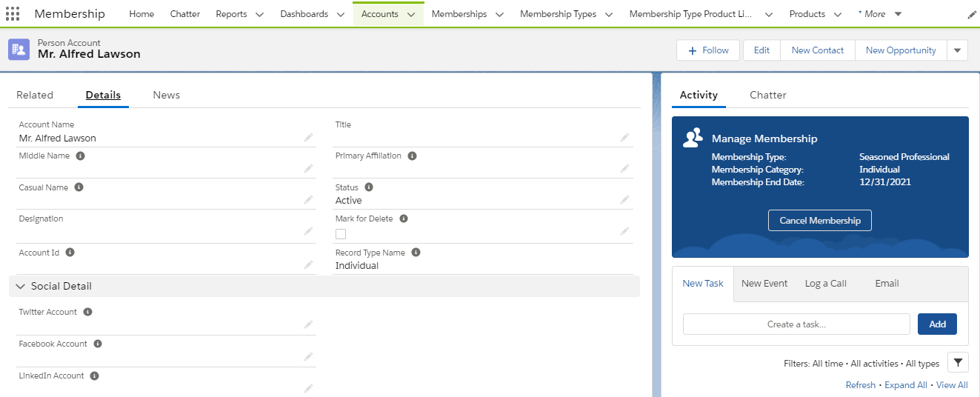
Task: Click the info icon next to Middle Name
Action: tap(80, 156)
